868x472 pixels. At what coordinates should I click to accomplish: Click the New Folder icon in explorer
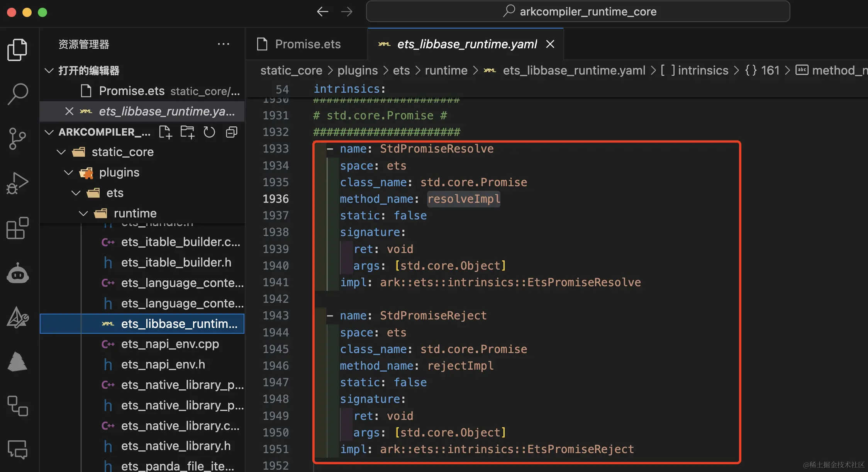point(187,132)
